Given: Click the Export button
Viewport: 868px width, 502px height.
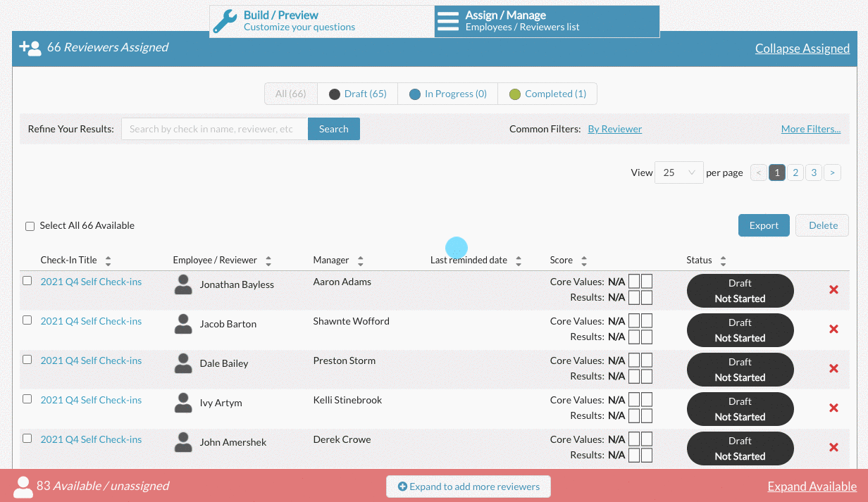Looking at the screenshot, I should tap(764, 225).
